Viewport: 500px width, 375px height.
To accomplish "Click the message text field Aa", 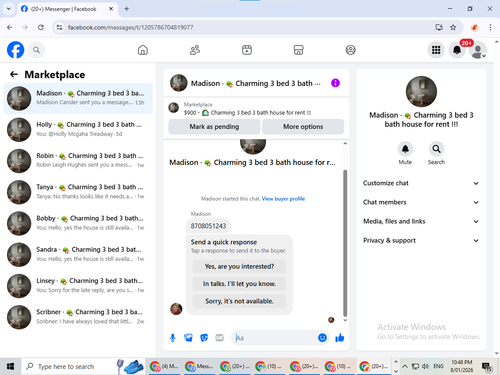I will click(x=275, y=338).
